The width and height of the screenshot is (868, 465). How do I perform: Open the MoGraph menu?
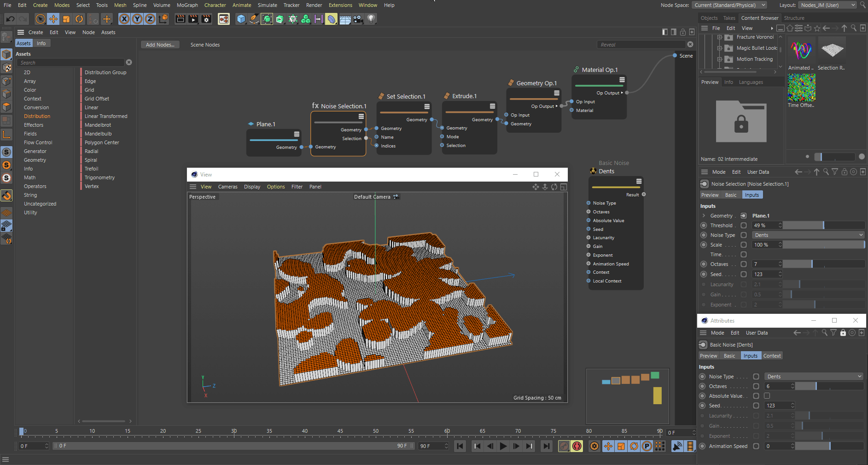pyautogui.click(x=187, y=5)
